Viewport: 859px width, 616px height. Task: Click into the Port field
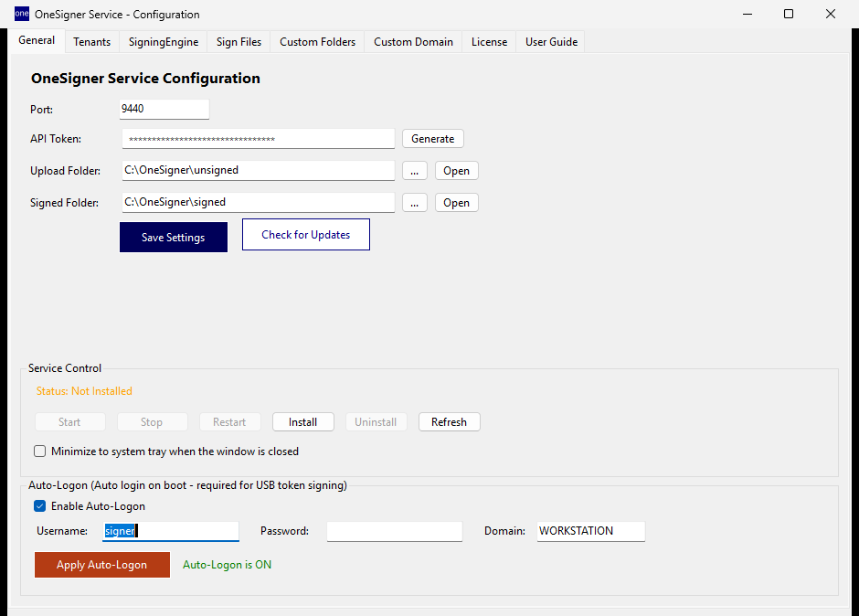pyautogui.click(x=164, y=109)
